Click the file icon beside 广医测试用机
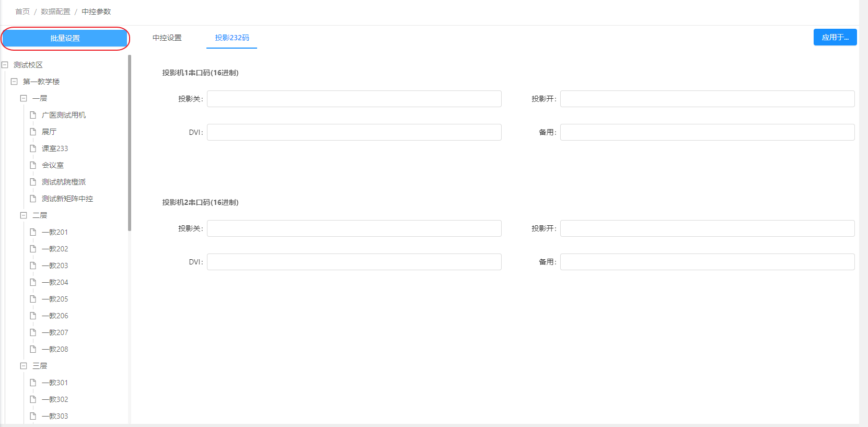The height and width of the screenshot is (427, 868). [x=33, y=115]
